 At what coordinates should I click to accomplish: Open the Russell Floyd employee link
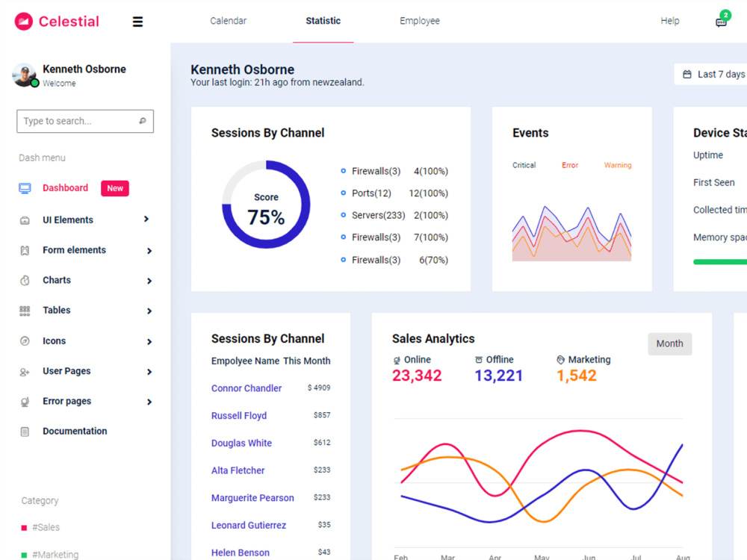pyautogui.click(x=239, y=416)
